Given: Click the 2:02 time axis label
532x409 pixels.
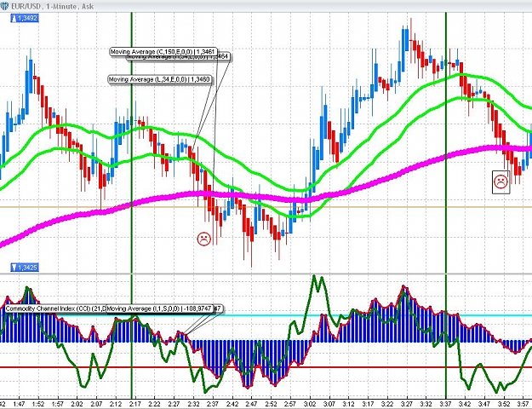Looking at the screenshot, I should click(77, 404).
